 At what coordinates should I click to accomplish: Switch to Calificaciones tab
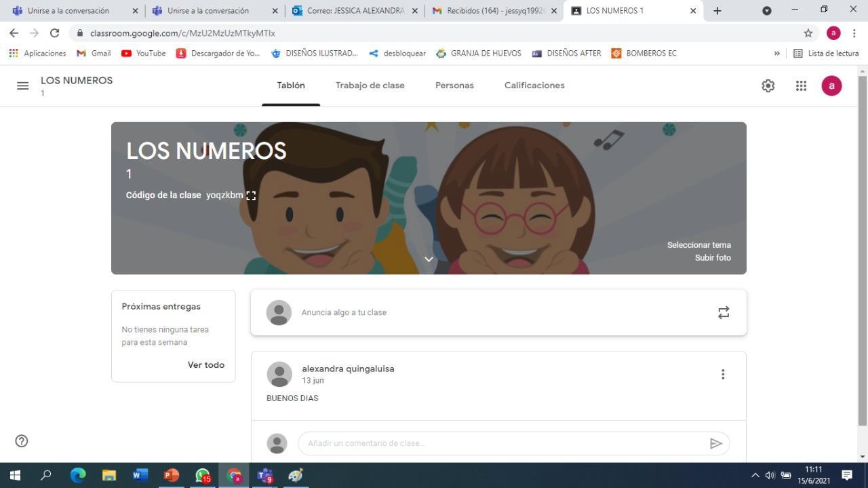click(534, 86)
